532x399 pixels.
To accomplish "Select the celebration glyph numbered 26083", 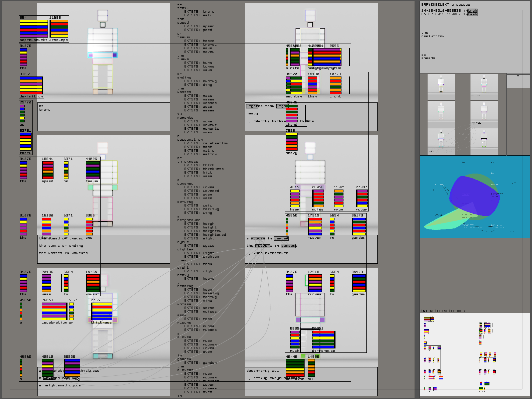I will pyautogui.click(x=54, y=312).
